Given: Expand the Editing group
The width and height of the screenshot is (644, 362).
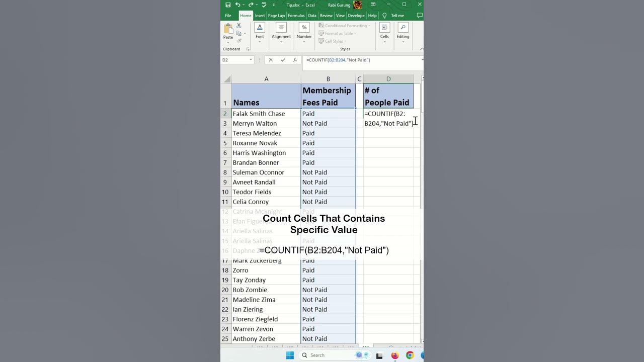Looking at the screenshot, I should pyautogui.click(x=403, y=33).
